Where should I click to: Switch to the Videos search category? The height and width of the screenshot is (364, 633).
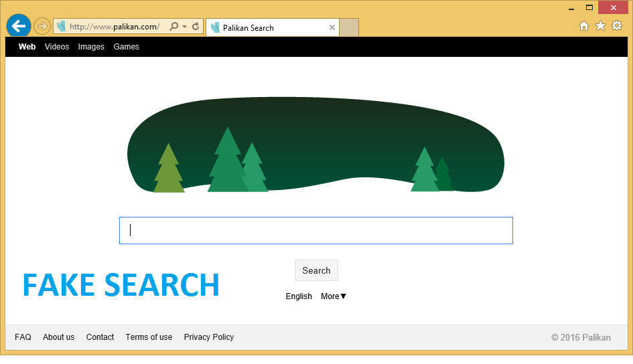[57, 47]
